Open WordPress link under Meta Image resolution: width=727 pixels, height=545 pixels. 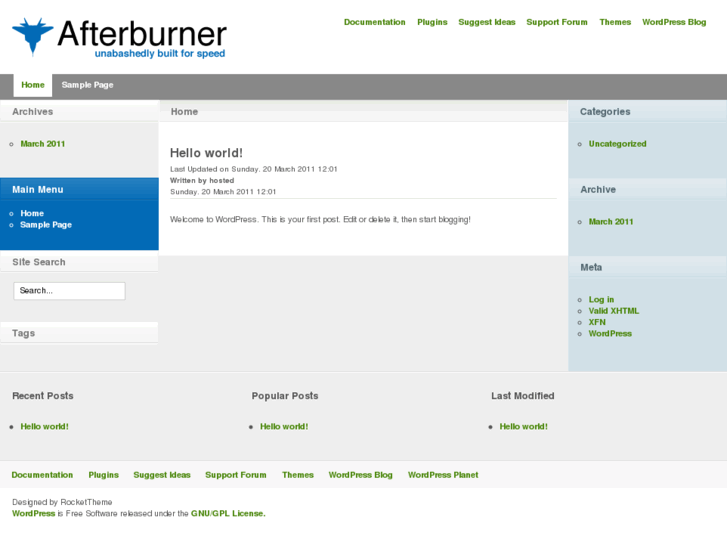(610, 334)
